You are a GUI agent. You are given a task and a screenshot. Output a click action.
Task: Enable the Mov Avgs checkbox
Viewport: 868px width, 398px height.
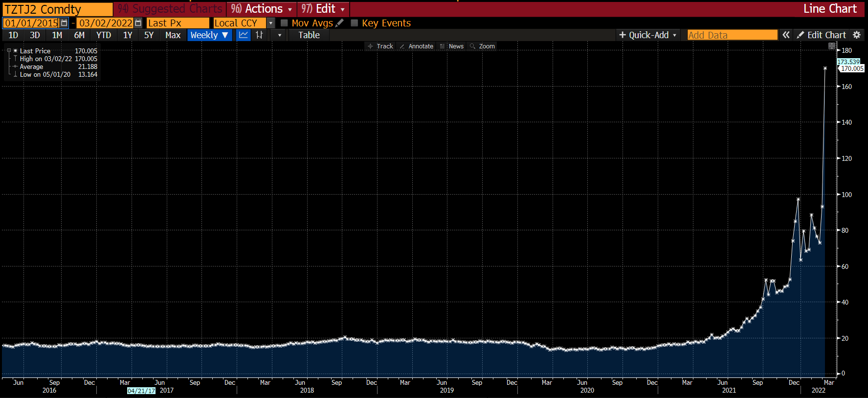pyautogui.click(x=284, y=23)
